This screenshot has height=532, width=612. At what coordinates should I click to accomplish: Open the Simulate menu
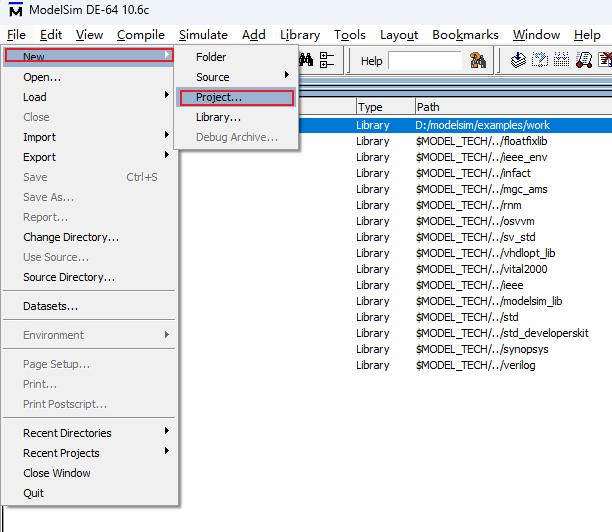pos(203,35)
